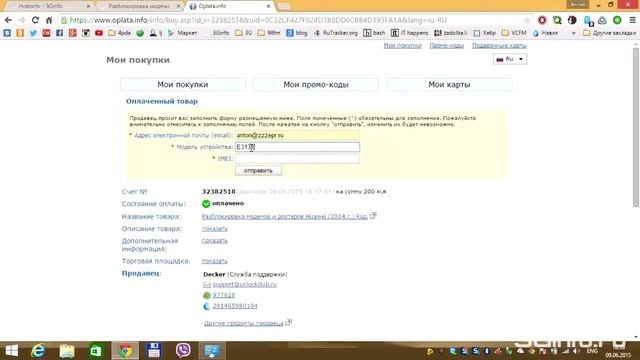Show the Дополнительная информация details
Screen dimensions: 640x360
tap(214, 241)
